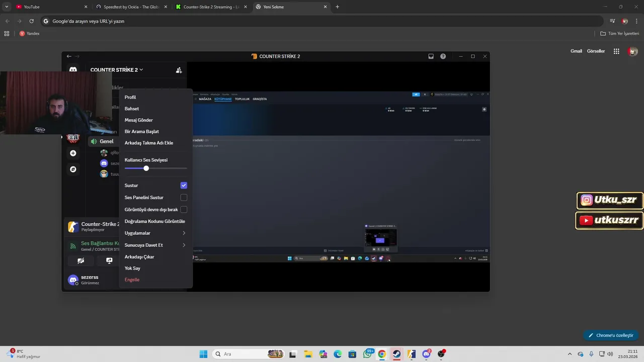Viewport: 644px width, 362px height.
Task: Open Chrome apps grid in bookmarks bar
Action: 7,34
